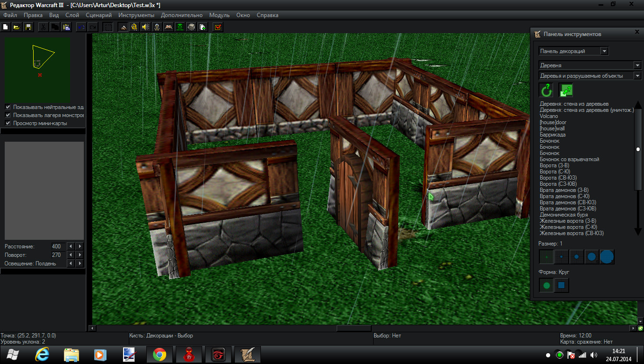Image resolution: width=644 pixels, height=364 pixels.
Task: Select Бочонок со взрывчаткой list item
Action: coord(570,159)
